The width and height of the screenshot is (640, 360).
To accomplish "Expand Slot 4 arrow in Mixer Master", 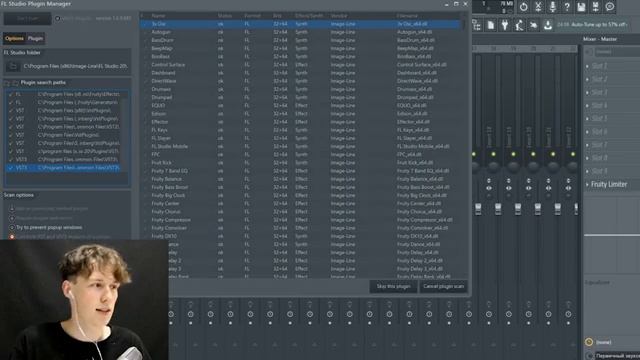I will click(x=587, y=105).
